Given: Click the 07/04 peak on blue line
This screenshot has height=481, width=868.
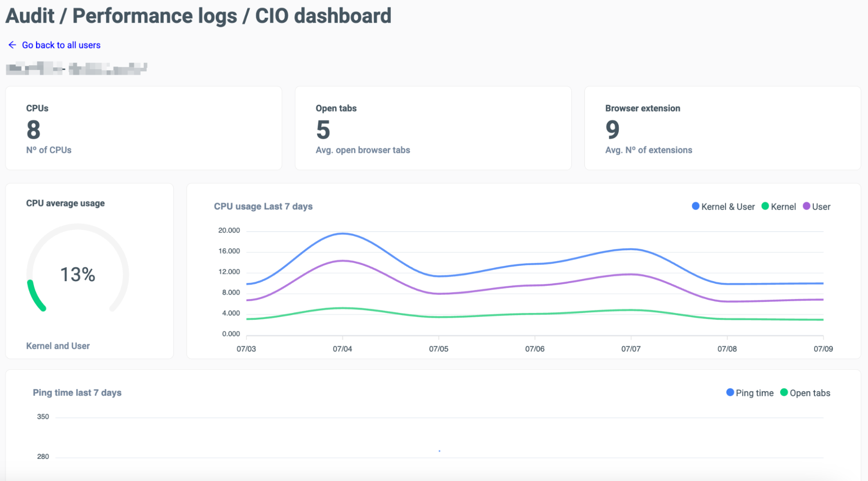Looking at the screenshot, I should point(343,234).
